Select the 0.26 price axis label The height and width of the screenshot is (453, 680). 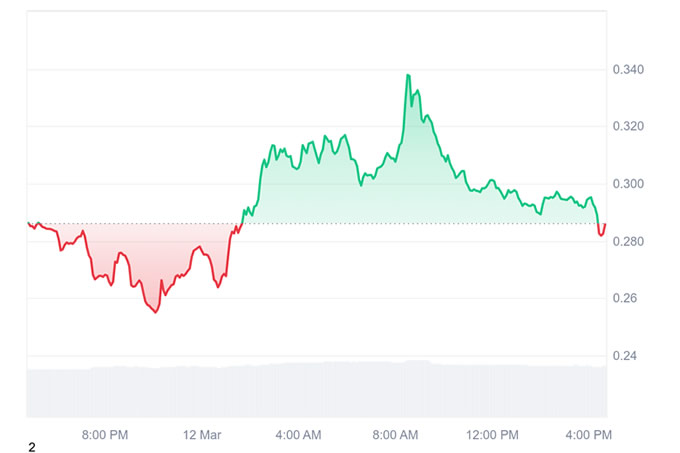(624, 298)
